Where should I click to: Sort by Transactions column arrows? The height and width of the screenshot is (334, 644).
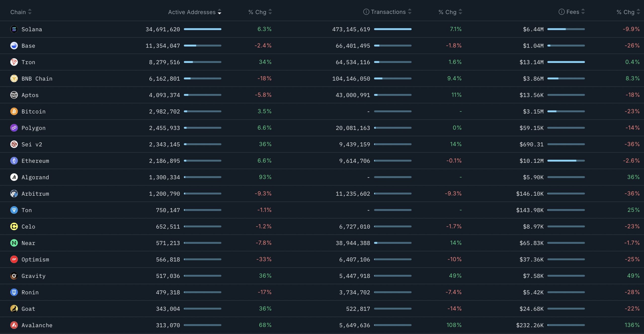410,12
